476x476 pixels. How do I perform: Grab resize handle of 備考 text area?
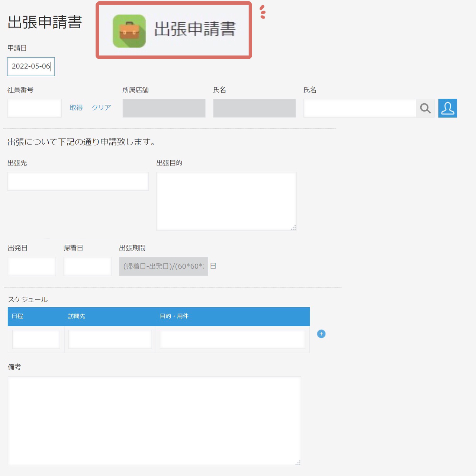(x=298, y=463)
